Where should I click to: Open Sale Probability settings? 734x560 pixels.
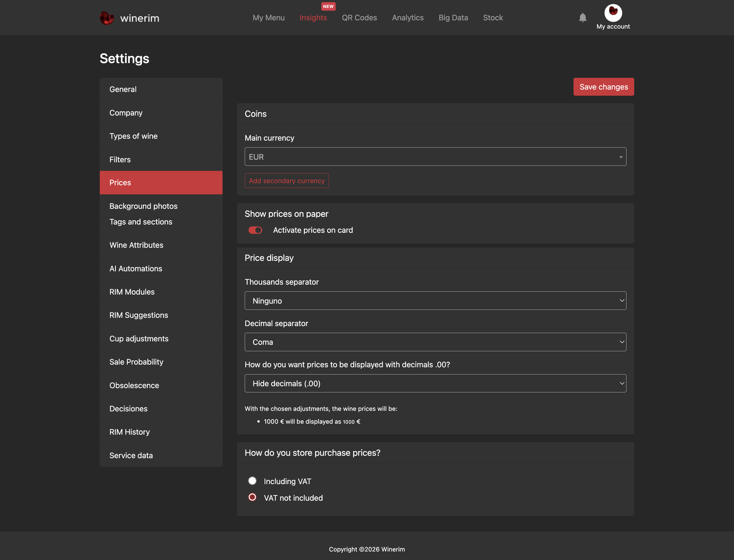click(161, 362)
